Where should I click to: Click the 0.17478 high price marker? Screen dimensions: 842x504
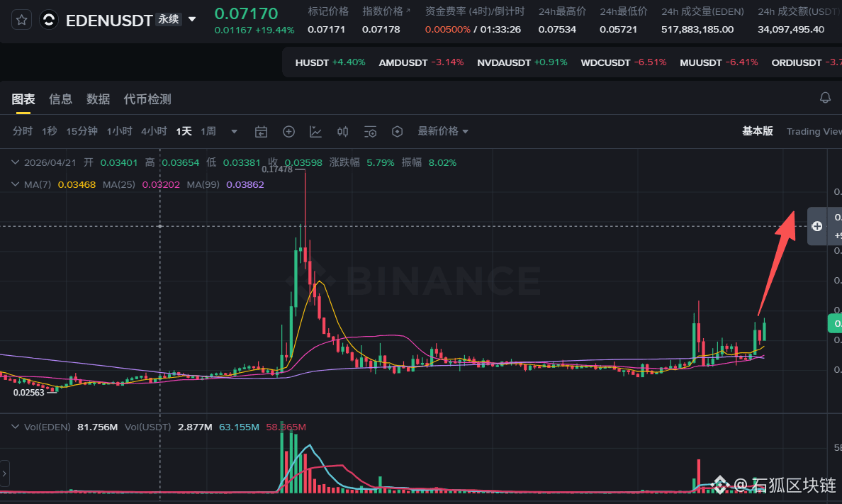(277, 169)
